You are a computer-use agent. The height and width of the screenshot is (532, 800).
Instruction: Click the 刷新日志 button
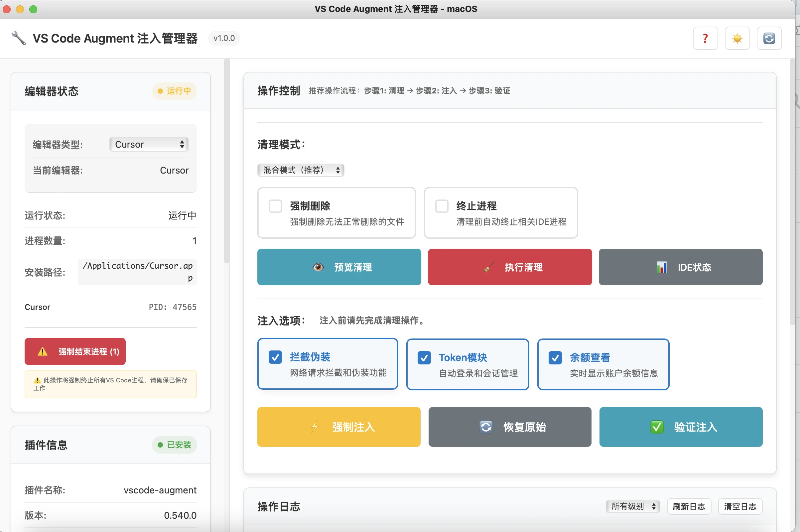pyautogui.click(x=689, y=506)
